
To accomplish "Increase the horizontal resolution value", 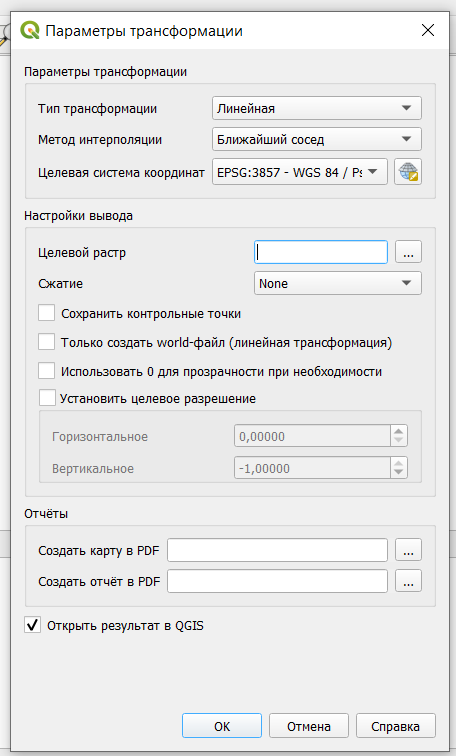I will point(399,431).
